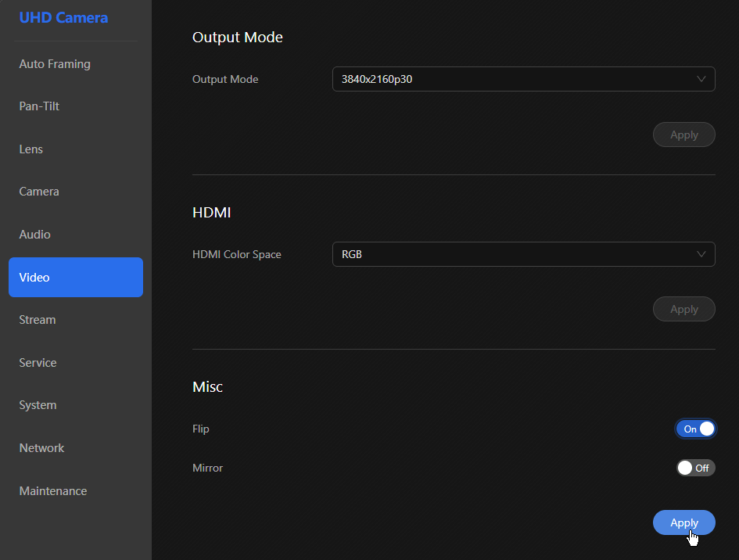The image size is (739, 560).
Task: Click the HDMI Color Space label
Action: pos(237,254)
